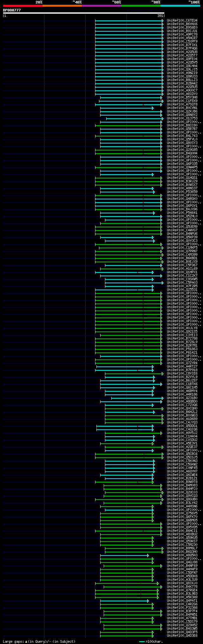
Task: Select the hit UniRef100_B4L743
Action: (x=182, y=136)
